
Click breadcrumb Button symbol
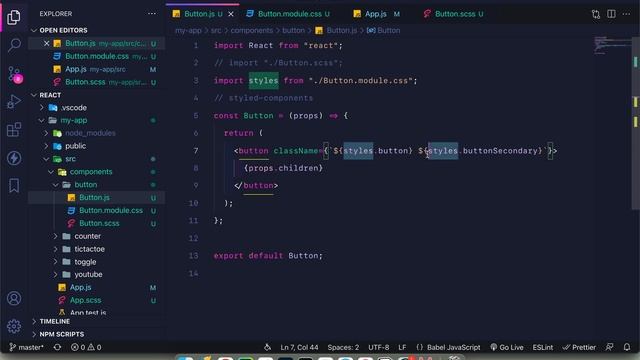point(384,31)
